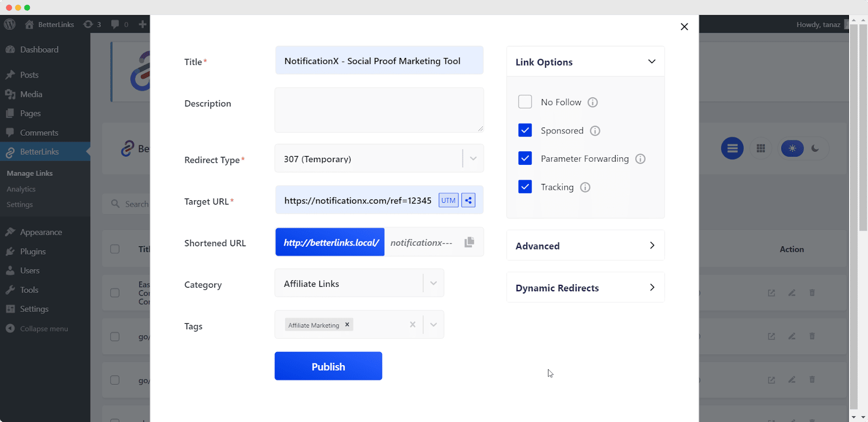Click the dark mode moon icon

point(815,148)
